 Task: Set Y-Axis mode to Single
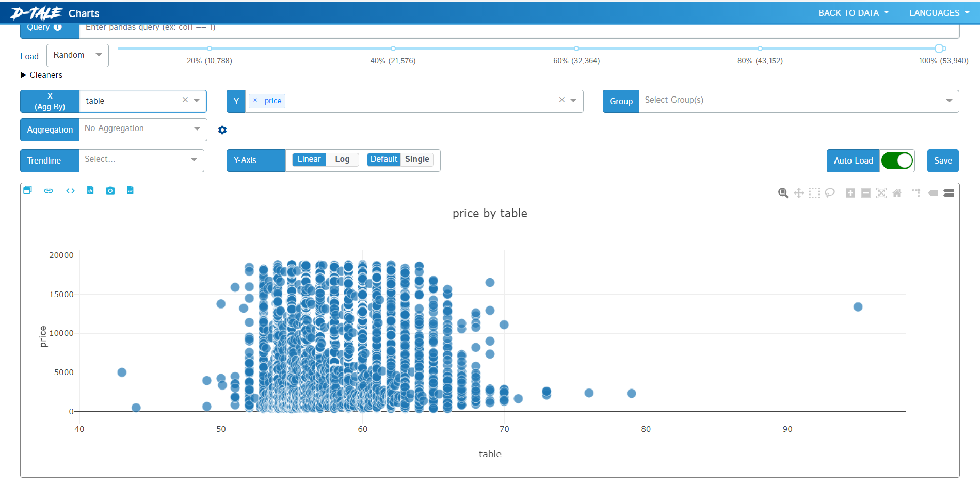pyautogui.click(x=417, y=159)
